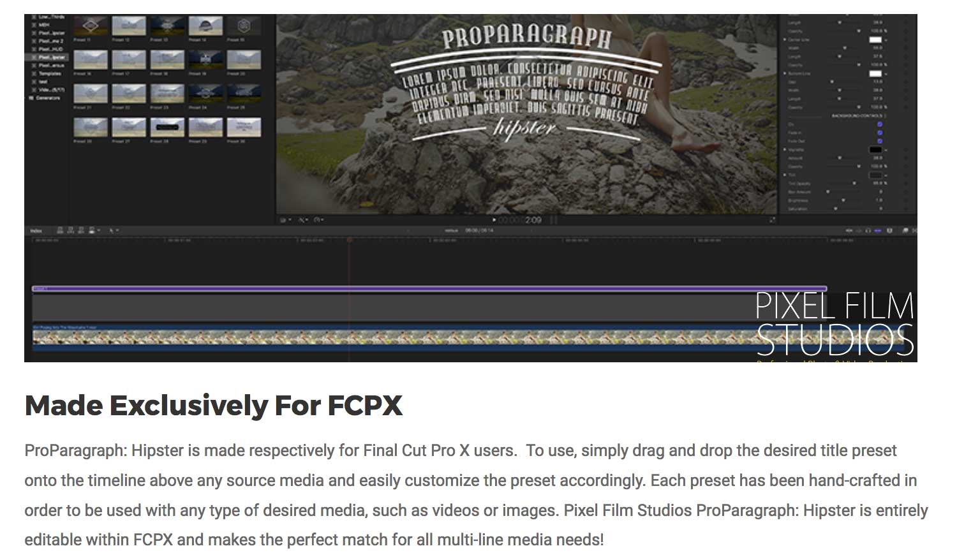Uncheck the On checkbox under Background Controls

click(x=880, y=124)
